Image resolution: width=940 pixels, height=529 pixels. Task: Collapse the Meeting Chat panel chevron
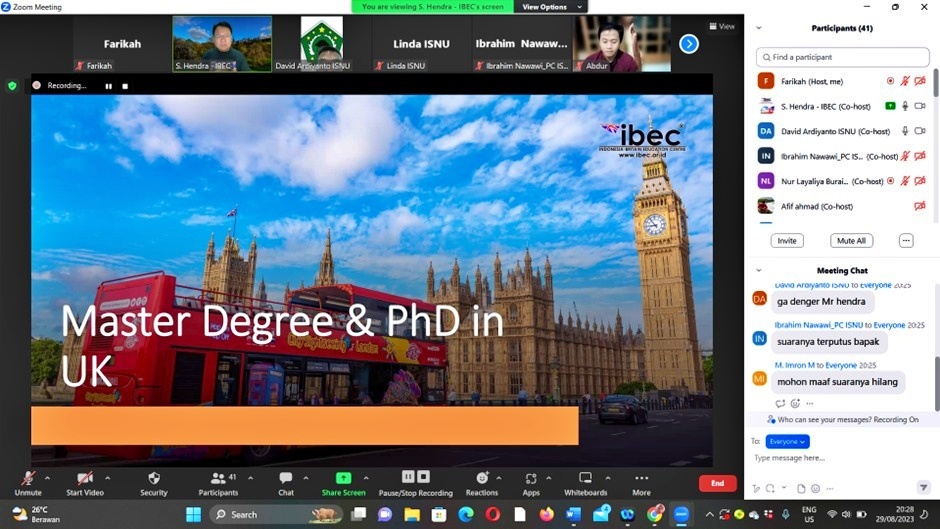click(x=759, y=271)
